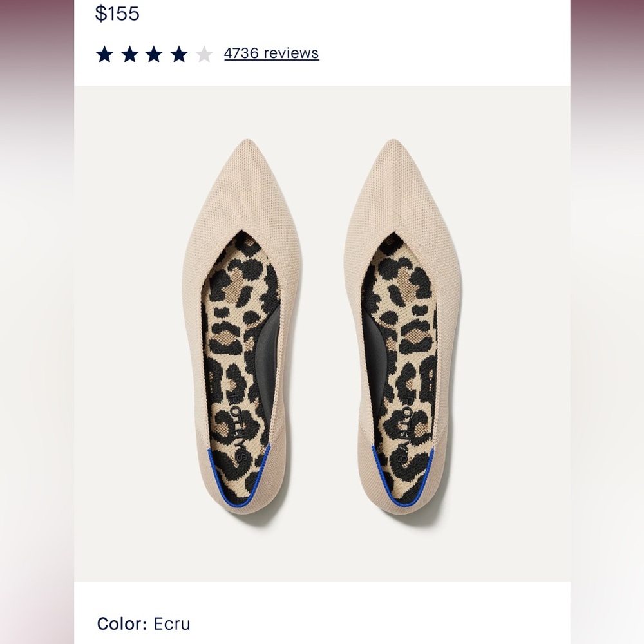The height and width of the screenshot is (644, 644).
Task: Select the Ecru color name text
Action: coord(172,623)
